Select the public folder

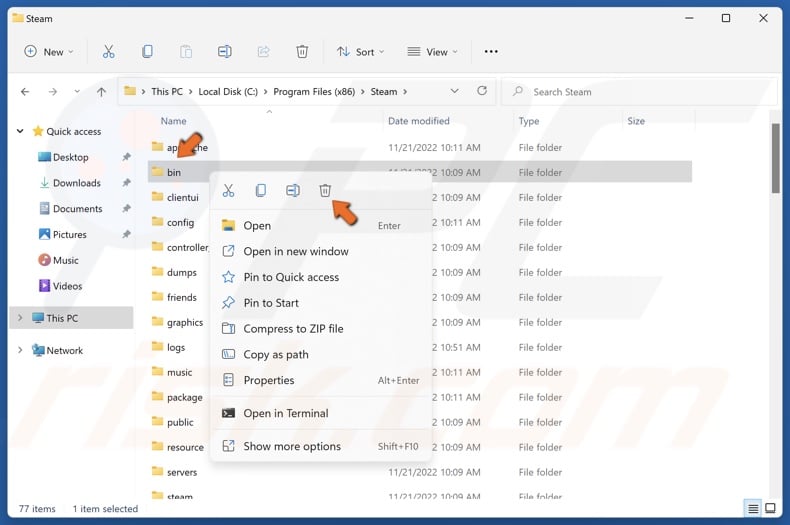coord(180,422)
